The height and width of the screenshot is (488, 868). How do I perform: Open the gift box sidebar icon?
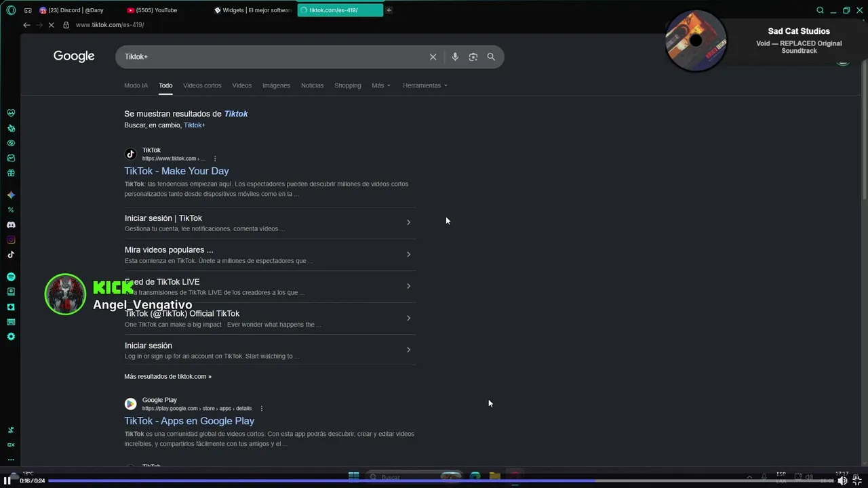coord(11,173)
